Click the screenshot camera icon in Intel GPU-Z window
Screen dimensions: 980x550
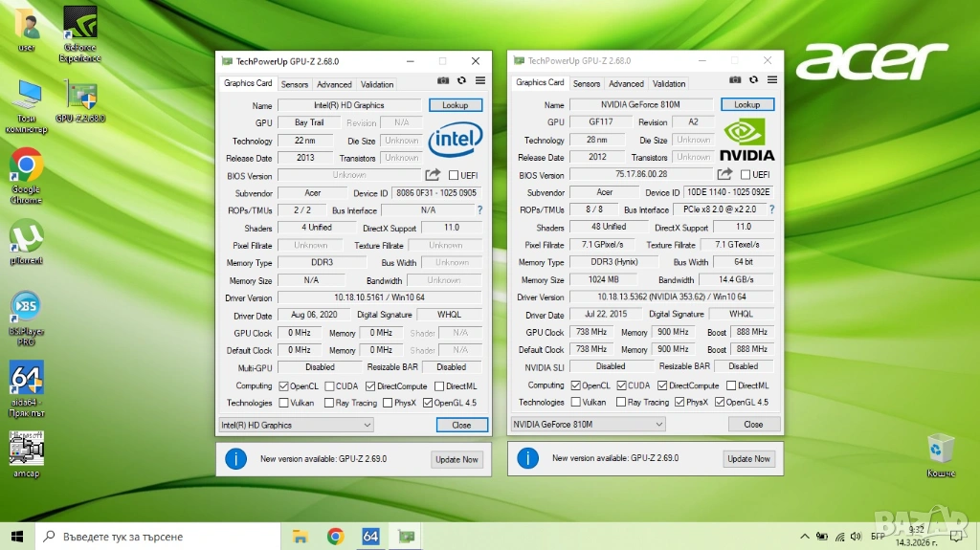pyautogui.click(x=443, y=81)
